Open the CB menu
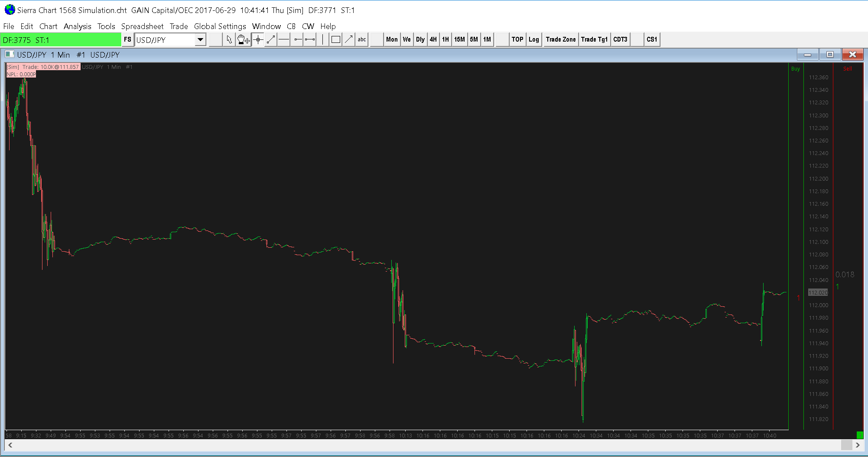This screenshot has width=868, height=457. click(291, 26)
